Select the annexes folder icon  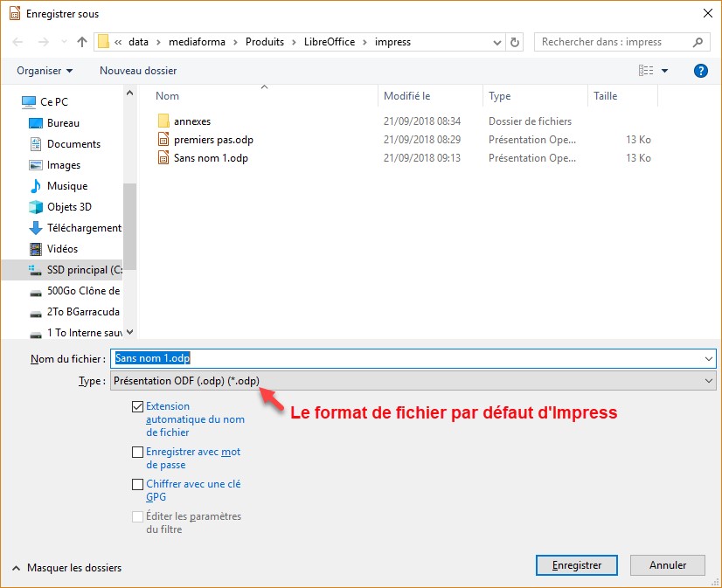click(x=163, y=121)
